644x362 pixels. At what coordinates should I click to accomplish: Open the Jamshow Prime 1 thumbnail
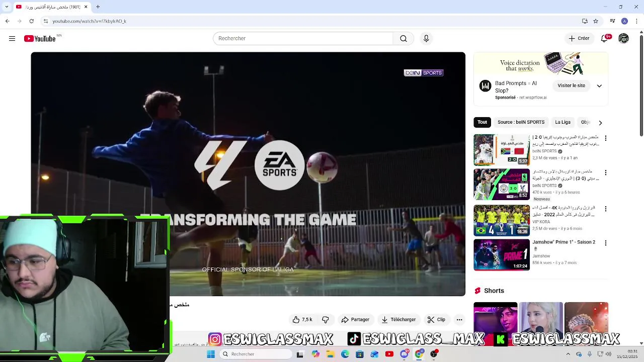[502, 254]
